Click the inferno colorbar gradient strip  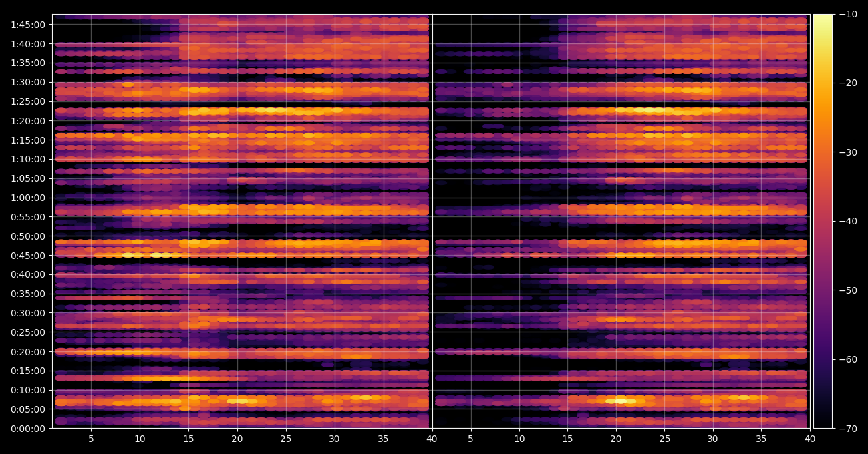click(x=823, y=221)
